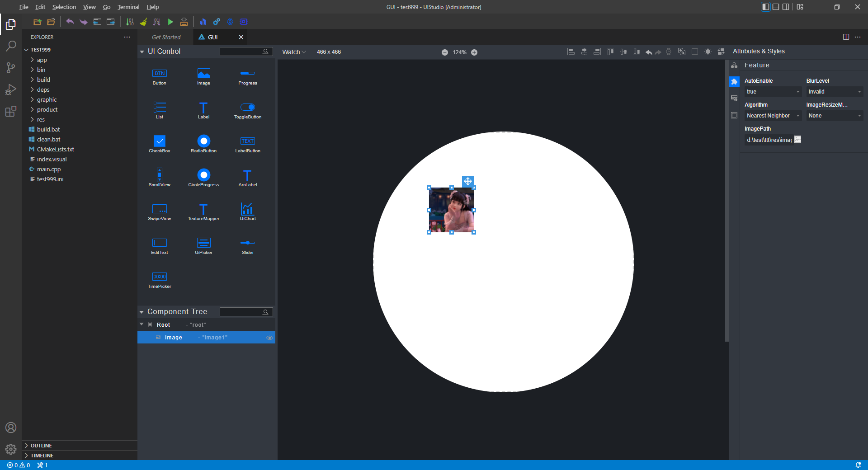
Task: Click the green Run play icon in toolbar
Action: (170, 22)
